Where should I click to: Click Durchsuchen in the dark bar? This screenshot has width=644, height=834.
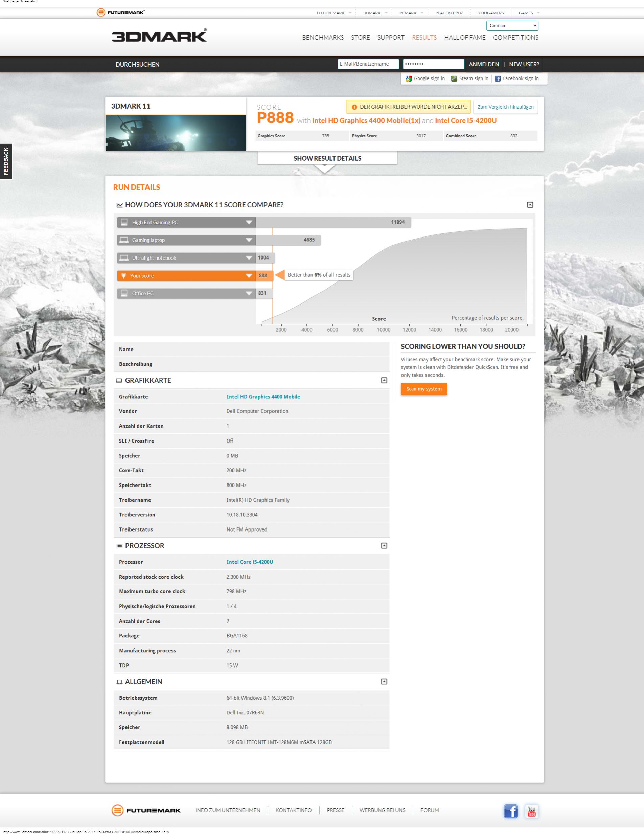click(x=137, y=65)
